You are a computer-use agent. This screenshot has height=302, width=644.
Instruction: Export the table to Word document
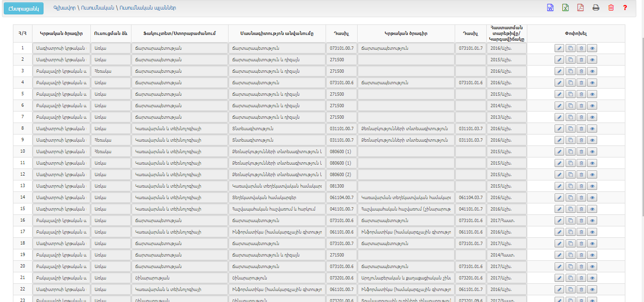tap(550, 8)
